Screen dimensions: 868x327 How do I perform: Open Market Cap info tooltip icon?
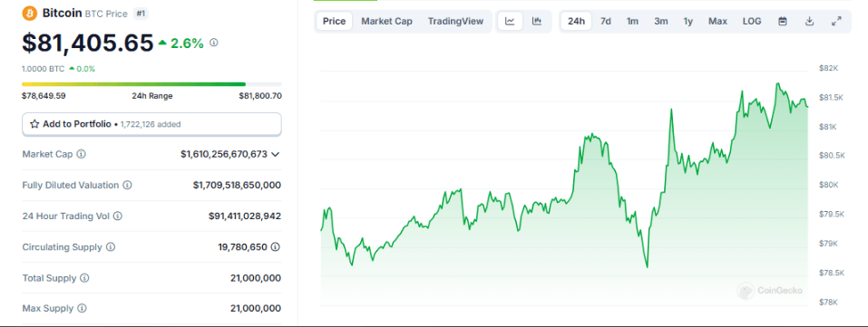82,154
